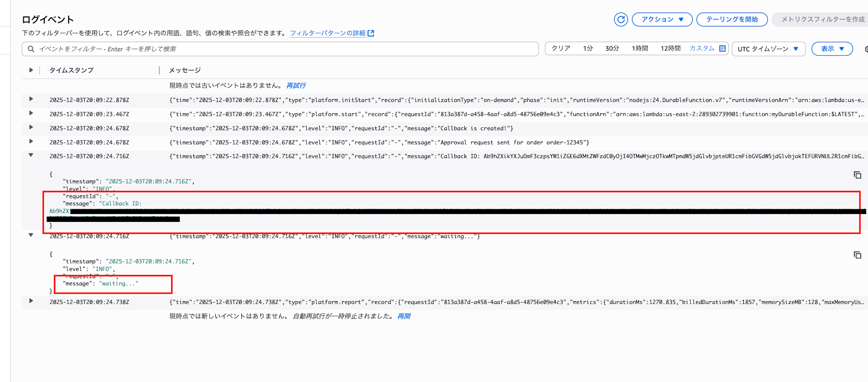868x382 pixels.
Task: Click the platform.start message text
Action: pyautogui.click(x=516, y=114)
